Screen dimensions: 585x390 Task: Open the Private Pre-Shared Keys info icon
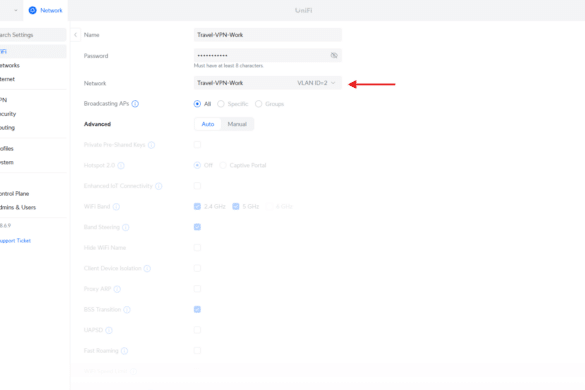pyautogui.click(x=151, y=145)
